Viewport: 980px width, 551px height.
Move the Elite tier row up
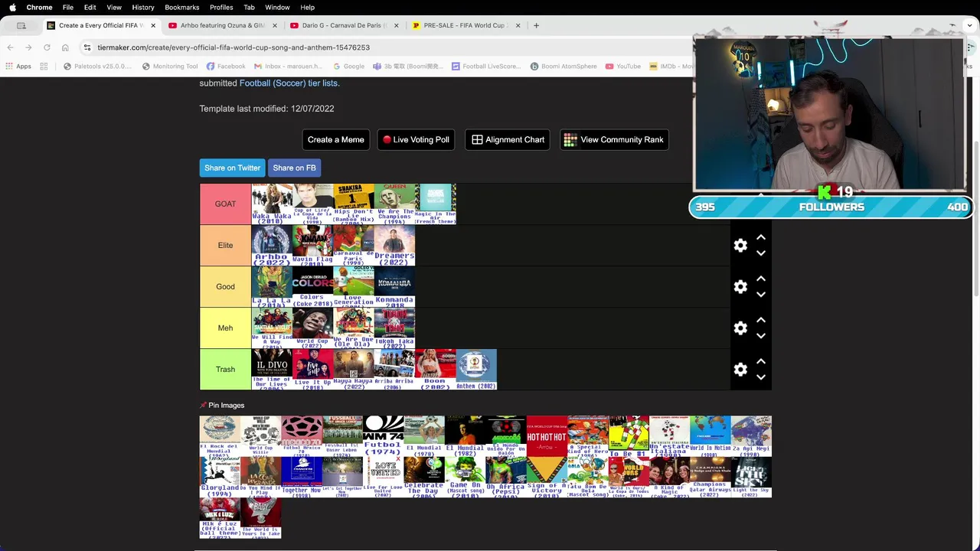coord(761,238)
